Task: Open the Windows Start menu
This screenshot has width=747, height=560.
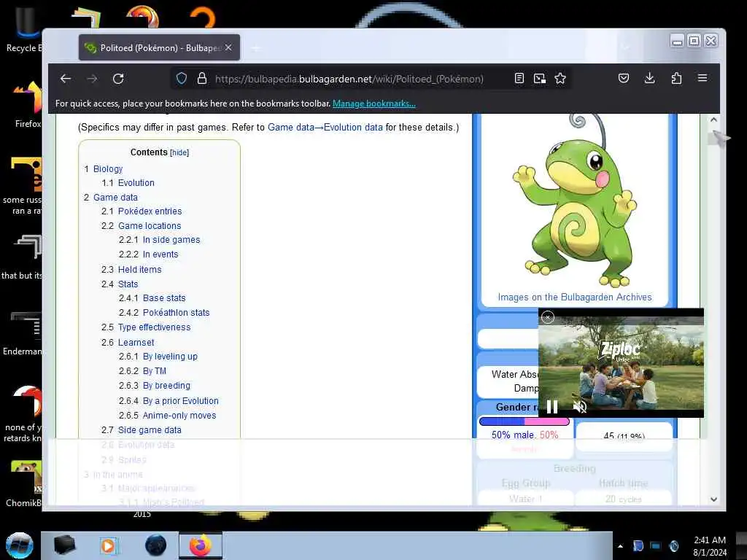Action: click(20, 545)
